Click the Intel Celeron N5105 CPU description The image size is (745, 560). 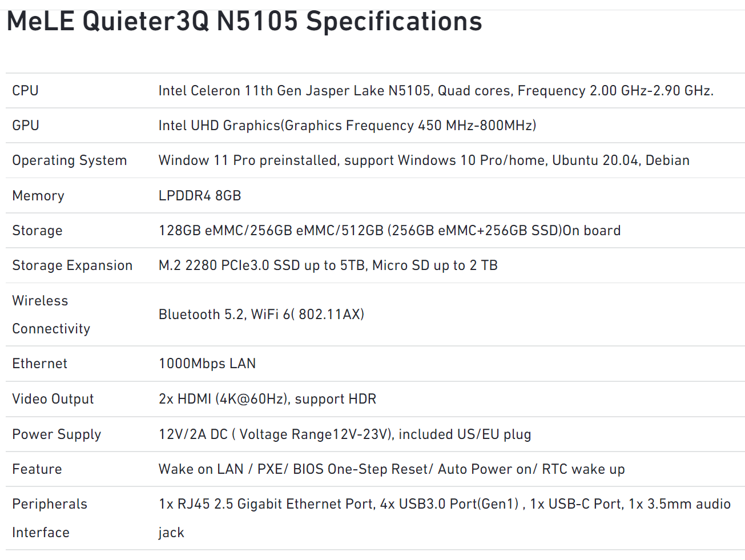click(x=436, y=91)
